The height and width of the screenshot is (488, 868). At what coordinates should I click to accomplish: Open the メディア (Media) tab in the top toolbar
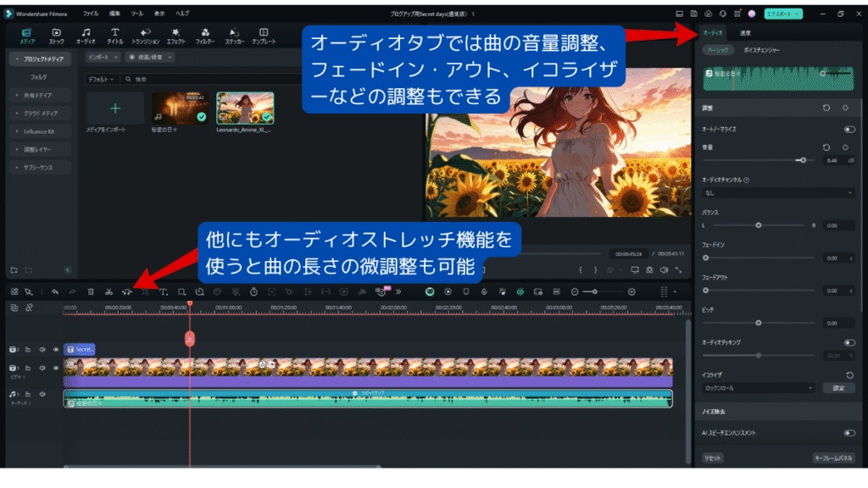pyautogui.click(x=26, y=36)
